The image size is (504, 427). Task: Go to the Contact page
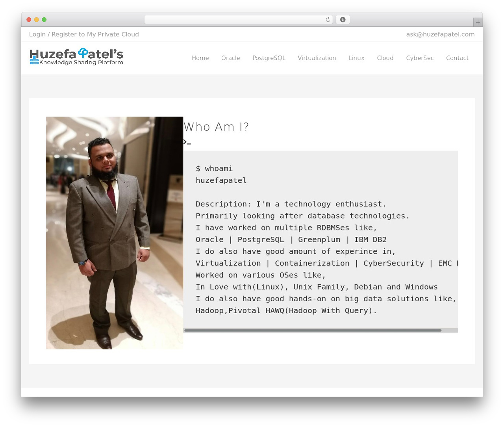[x=457, y=58]
